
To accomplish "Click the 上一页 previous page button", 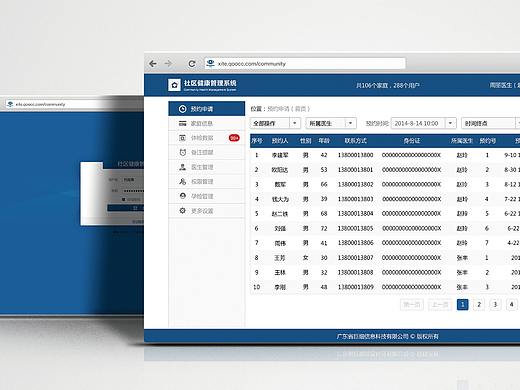I will pyautogui.click(x=440, y=304).
